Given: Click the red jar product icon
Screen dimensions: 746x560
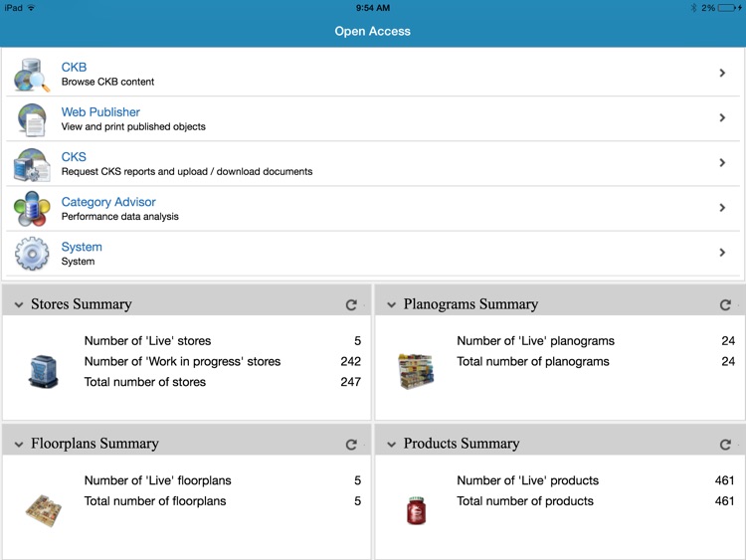Looking at the screenshot, I should pyautogui.click(x=417, y=510).
